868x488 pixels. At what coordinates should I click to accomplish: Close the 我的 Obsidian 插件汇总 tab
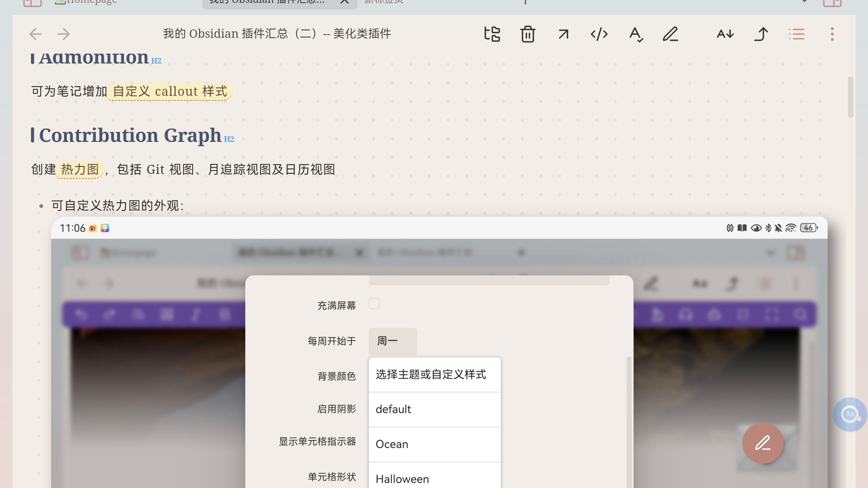click(344, 2)
